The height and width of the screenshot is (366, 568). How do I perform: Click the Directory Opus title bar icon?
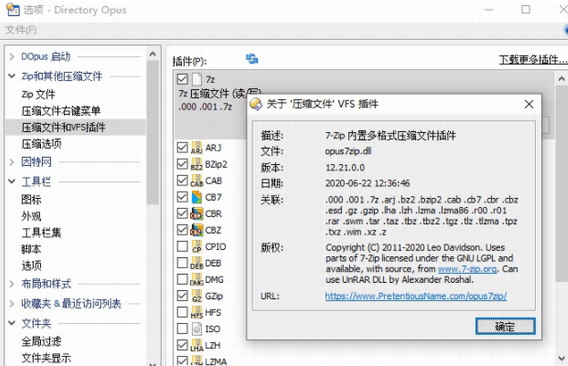pos(13,9)
